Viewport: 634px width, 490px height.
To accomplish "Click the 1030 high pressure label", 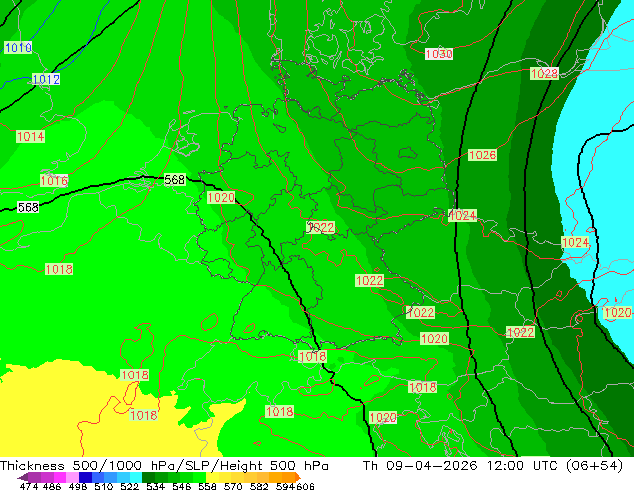I will click(439, 54).
